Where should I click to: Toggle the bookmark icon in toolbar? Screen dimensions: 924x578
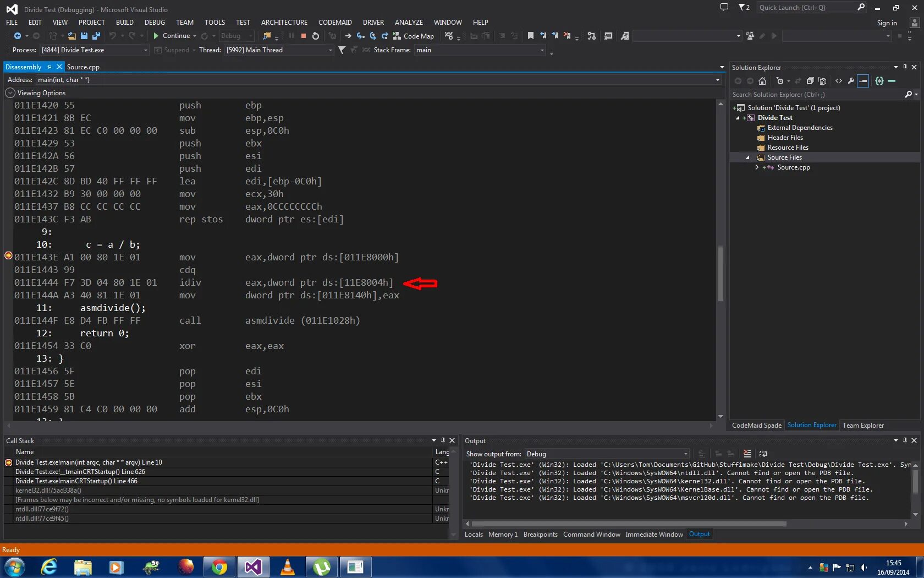(x=531, y=36)
